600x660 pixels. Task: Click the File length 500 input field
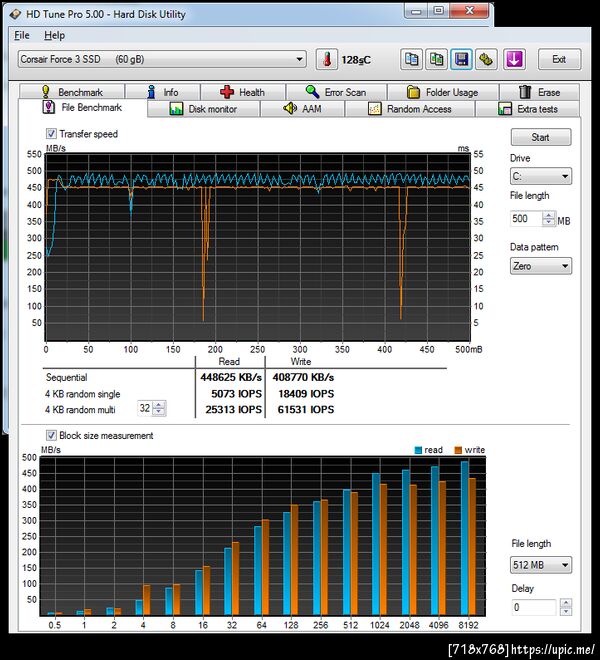[526, 218]
